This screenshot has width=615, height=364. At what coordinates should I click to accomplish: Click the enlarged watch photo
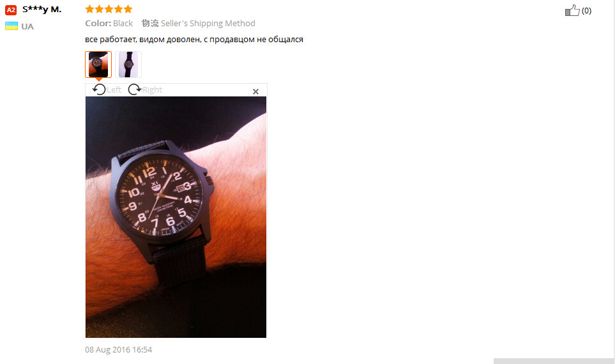click(176, 217)
